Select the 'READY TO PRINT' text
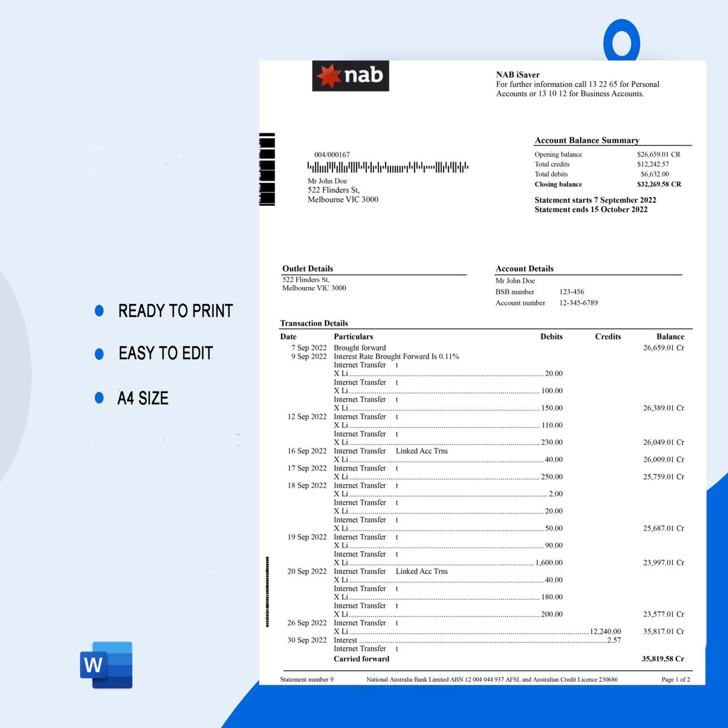 [x=175, y=311]
